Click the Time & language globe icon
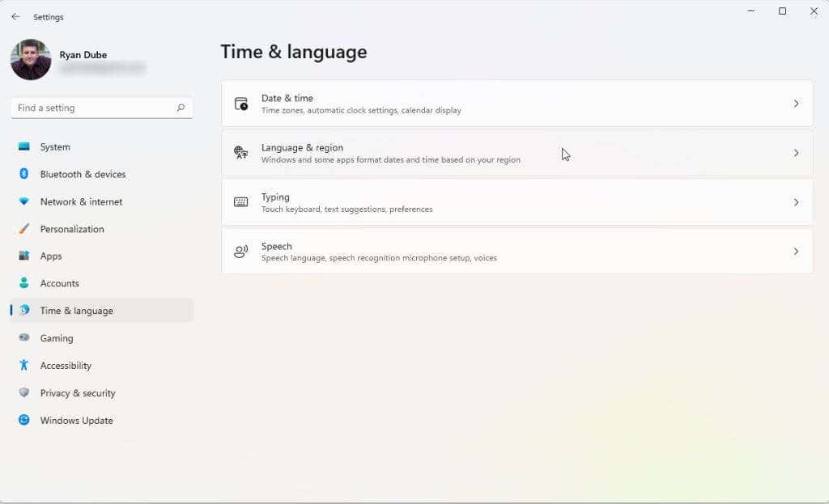 (23, 311)
